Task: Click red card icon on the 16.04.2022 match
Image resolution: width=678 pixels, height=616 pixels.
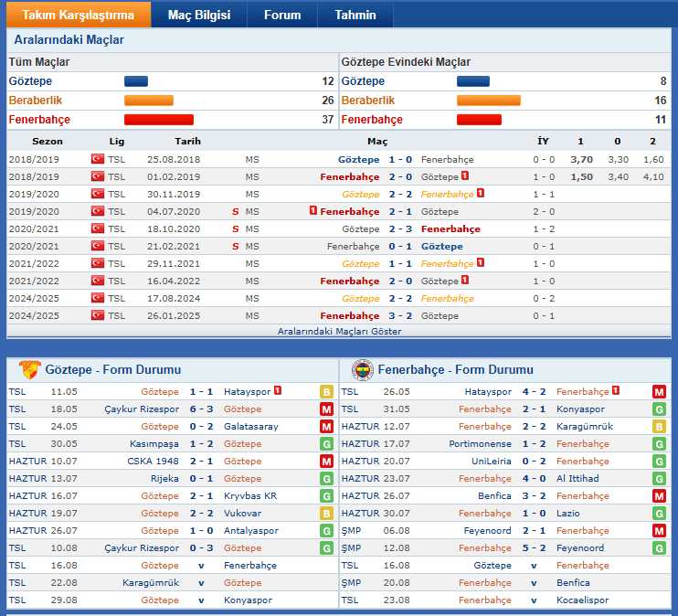Action: (465, 280)
